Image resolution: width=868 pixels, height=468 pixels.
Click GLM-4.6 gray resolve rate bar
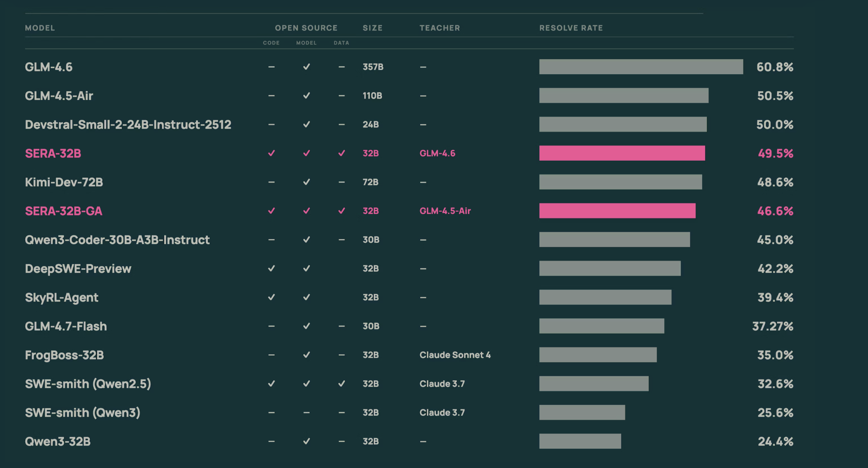641,67
